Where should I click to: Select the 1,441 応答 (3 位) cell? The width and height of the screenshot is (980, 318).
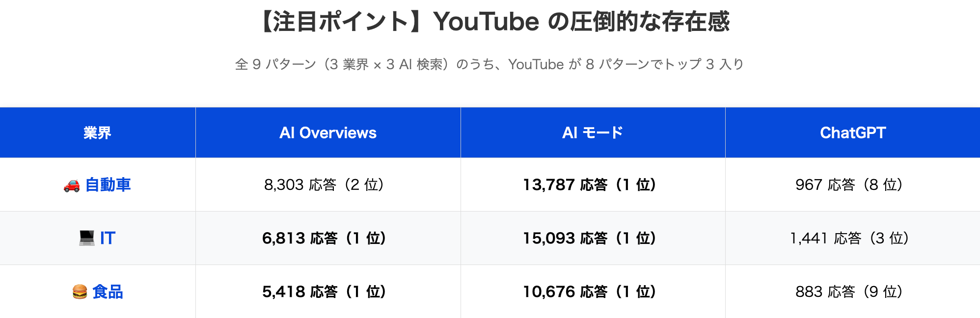(x=849, y=238)
